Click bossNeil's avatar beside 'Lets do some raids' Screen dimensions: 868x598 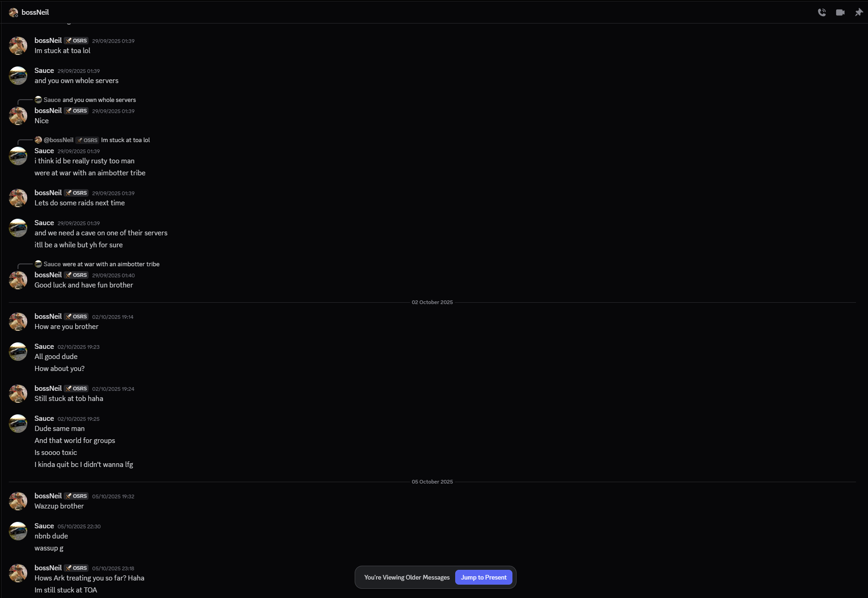tap(18, 198)
